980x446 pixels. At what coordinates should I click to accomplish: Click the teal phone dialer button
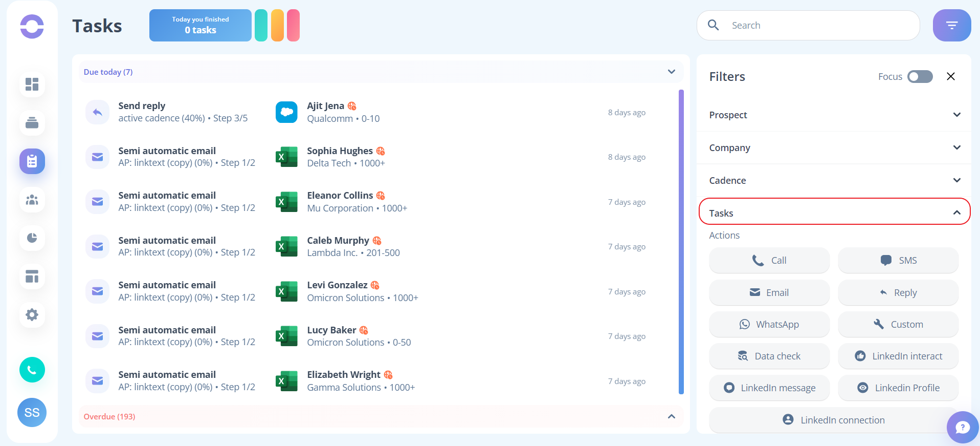point(32,370)
